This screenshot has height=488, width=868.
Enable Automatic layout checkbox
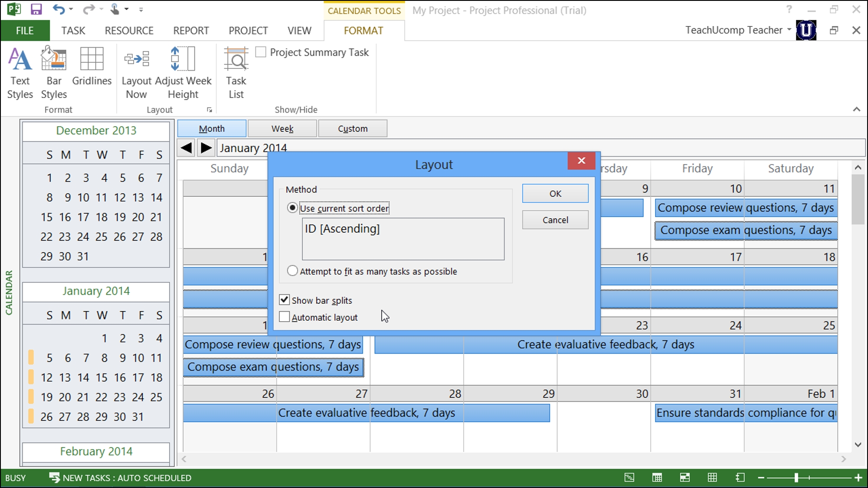285,316
